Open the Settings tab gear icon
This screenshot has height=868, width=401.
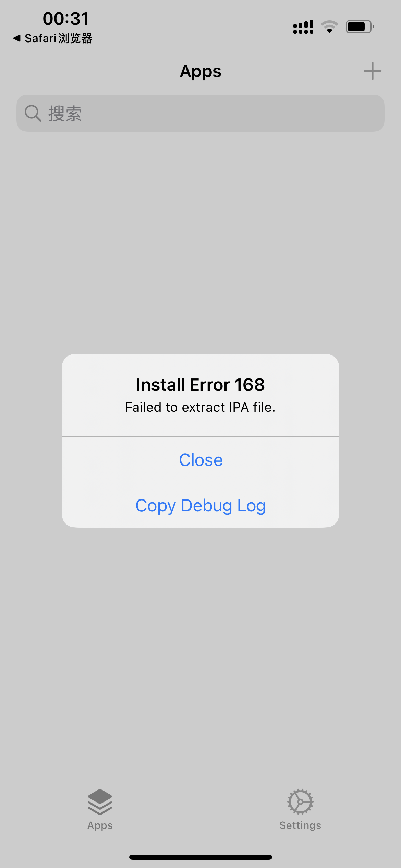pyautogui.click(x=300, y=802)
